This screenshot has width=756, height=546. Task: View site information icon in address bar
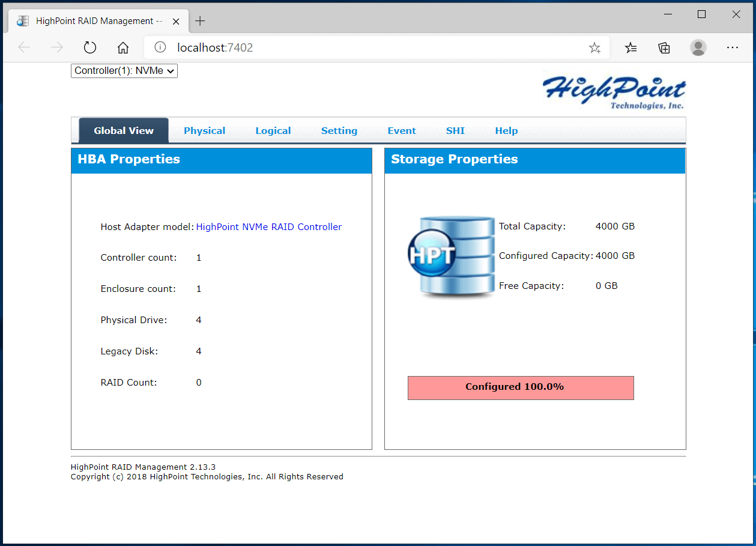(160, 47)
